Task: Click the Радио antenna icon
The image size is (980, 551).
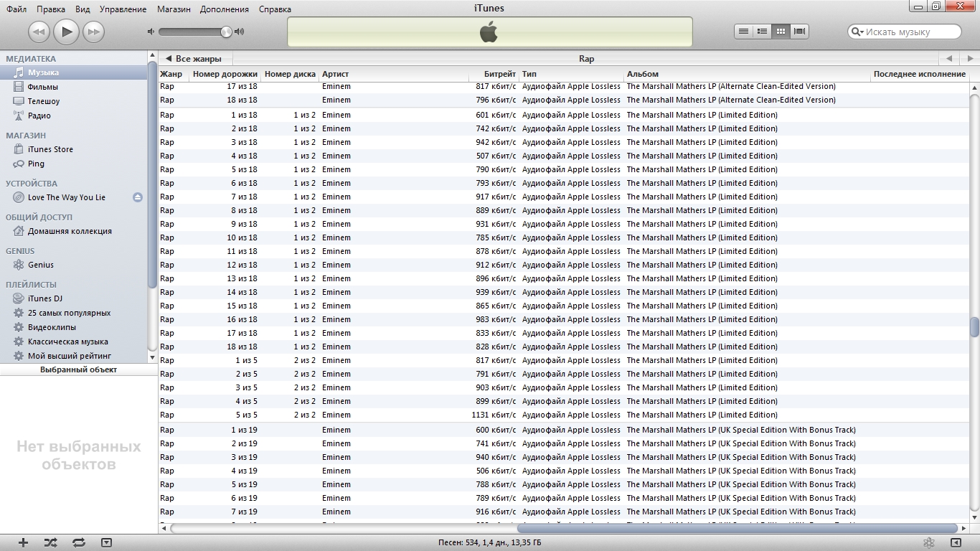Action: (19, 116)
